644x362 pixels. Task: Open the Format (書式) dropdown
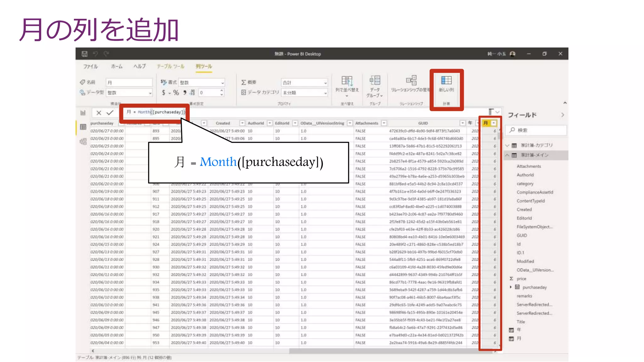pyautogui.click(x=222, y=83)
